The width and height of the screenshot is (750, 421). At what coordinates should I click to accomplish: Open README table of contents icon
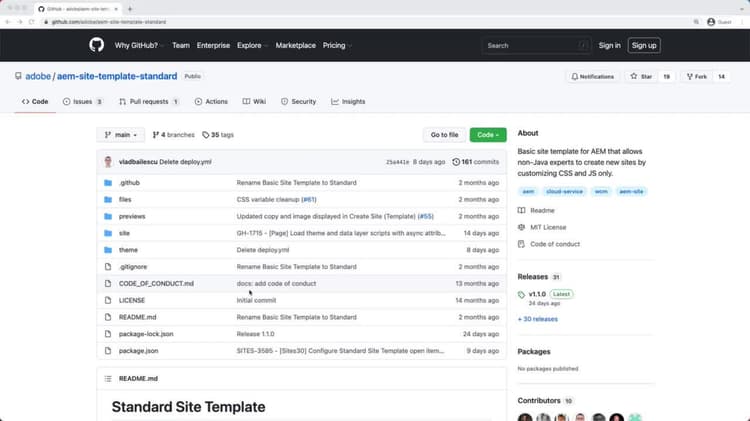coord(108,378)
